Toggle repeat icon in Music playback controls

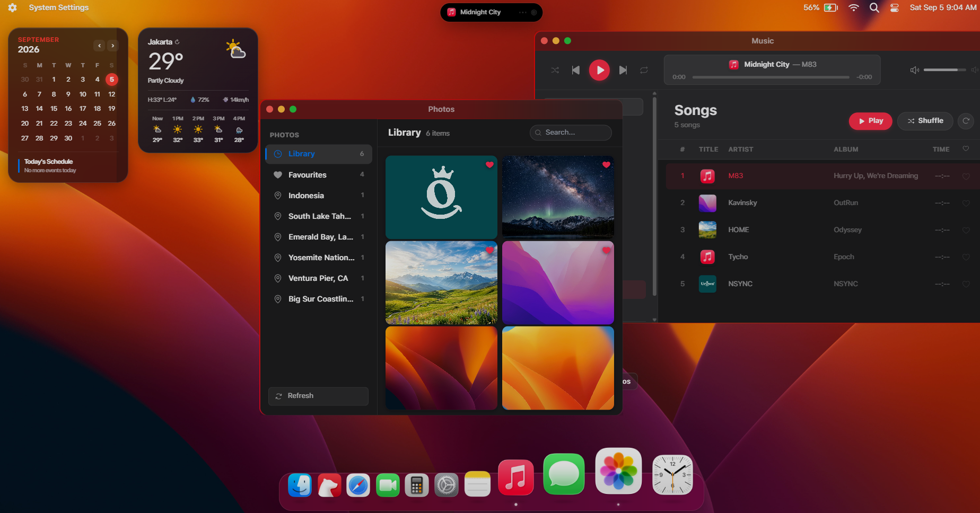click(644, 70)
